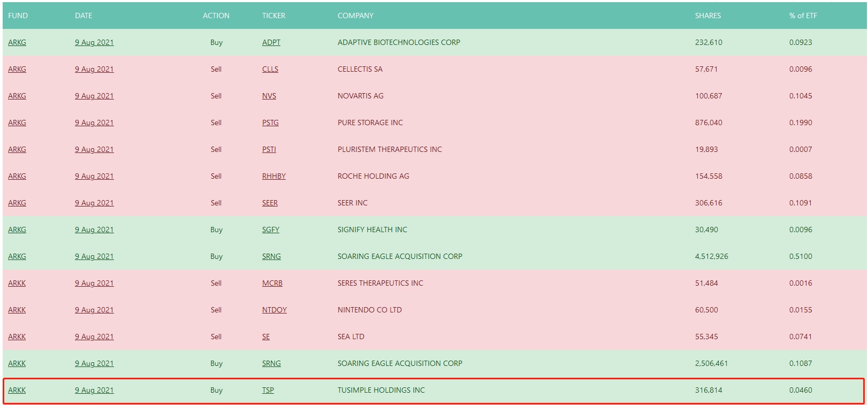The width and height of the screenshot is (868, 405).
Task: Select the Sell action in the RHHBY row
Action: (216, 176)
